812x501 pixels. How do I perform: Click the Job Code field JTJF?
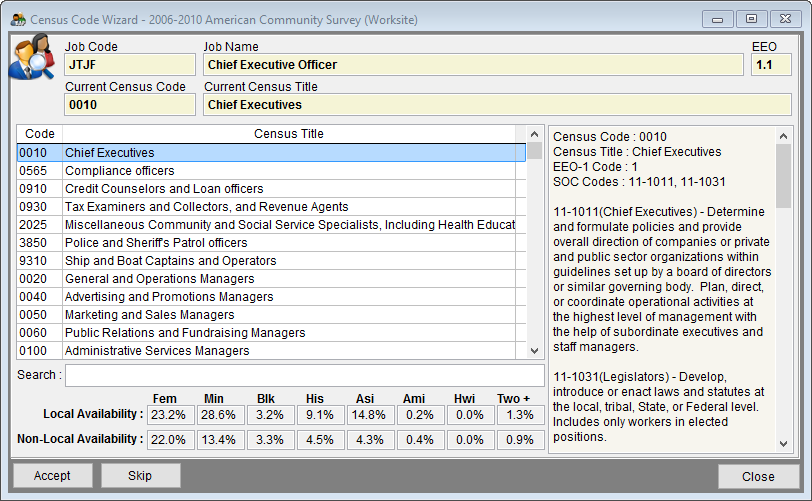pyautogui.click(x=130, y=65)
